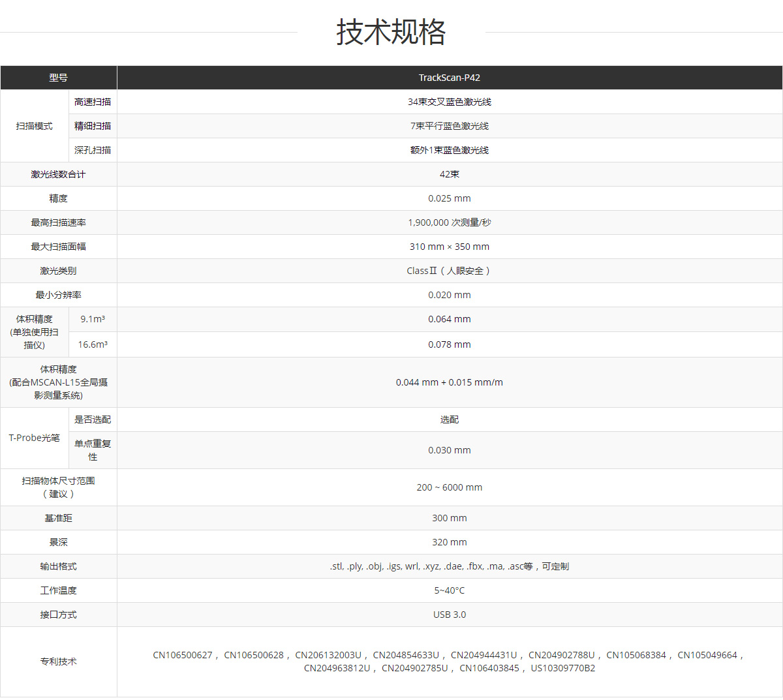783x700 pixels.
Task: Select the 选配 value cell
Action: point(450,419)
